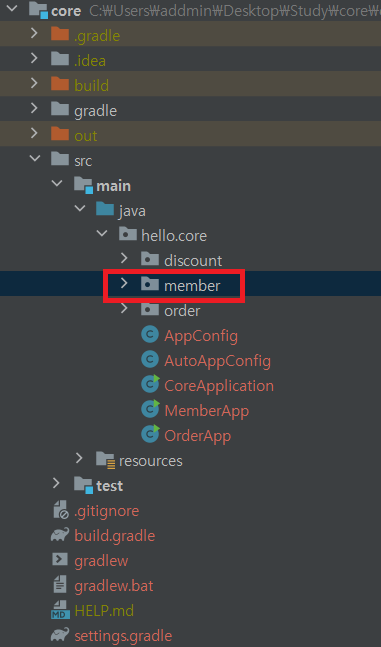
Task: Click the gradlew shell script icon
Action: point(60,560)
